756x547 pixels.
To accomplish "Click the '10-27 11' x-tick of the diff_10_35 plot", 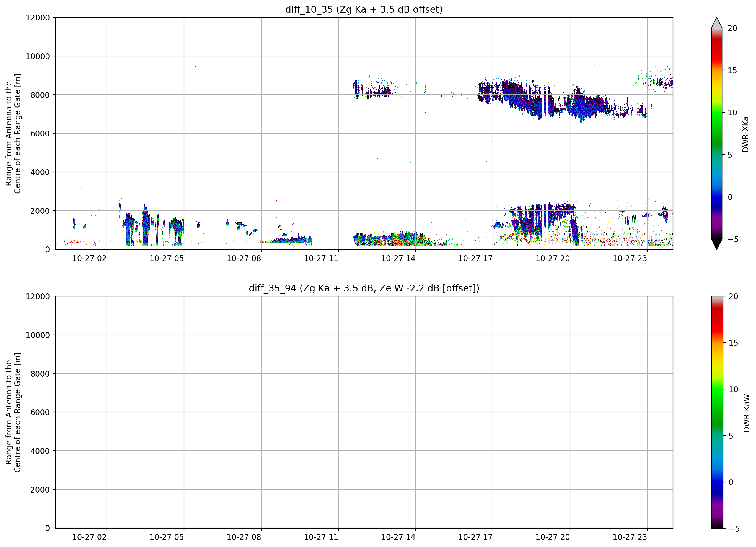I will (321, 259).
